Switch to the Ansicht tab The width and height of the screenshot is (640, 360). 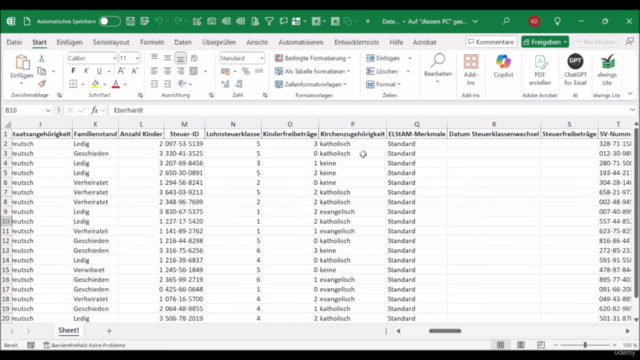257,42
